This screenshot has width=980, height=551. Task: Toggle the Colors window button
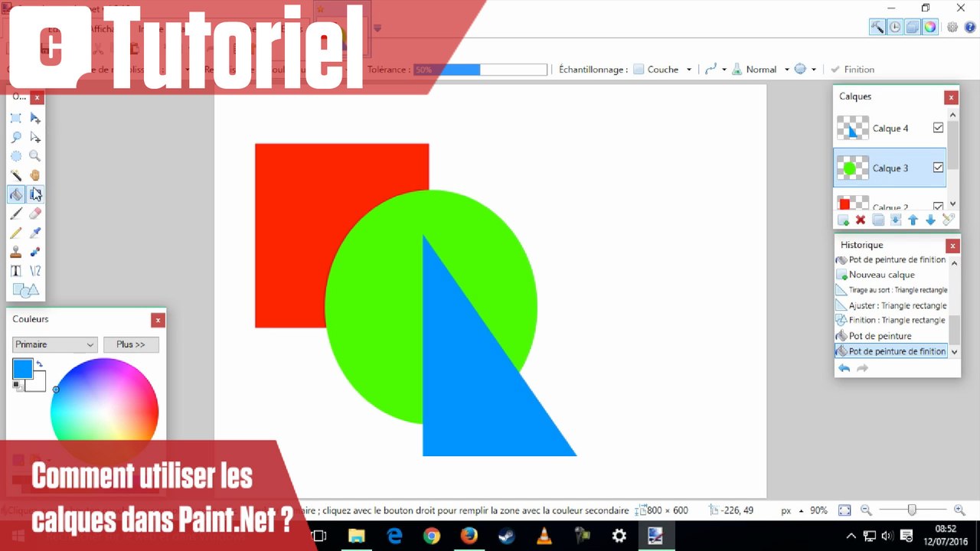click(929, 27)
